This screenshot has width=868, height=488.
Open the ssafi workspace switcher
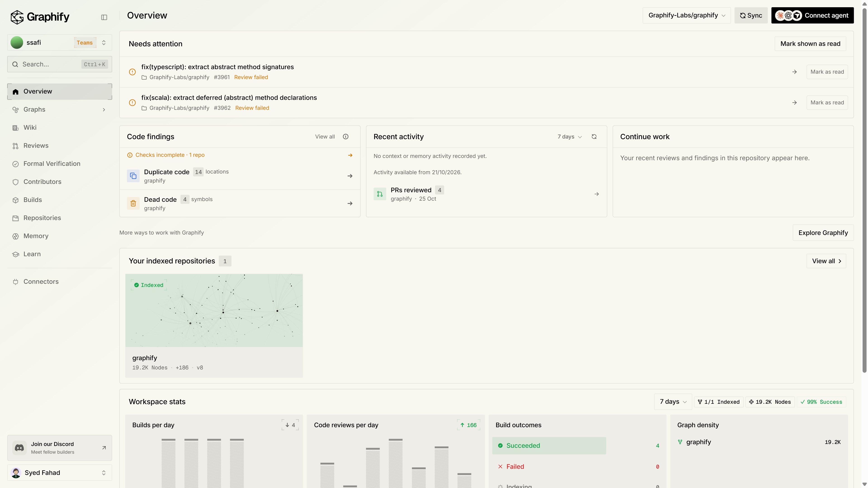[x=60, y=43]
